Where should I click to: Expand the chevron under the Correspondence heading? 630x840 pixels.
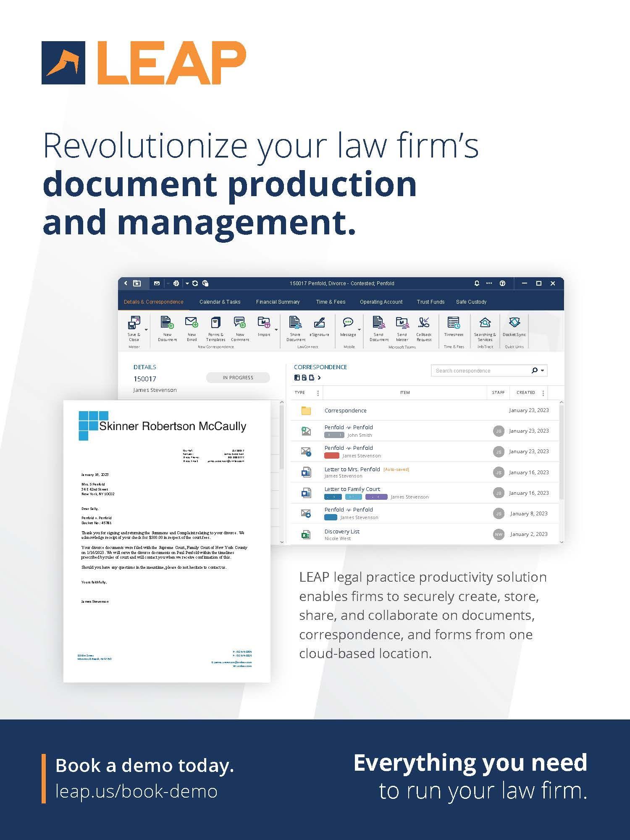point(320,378)
